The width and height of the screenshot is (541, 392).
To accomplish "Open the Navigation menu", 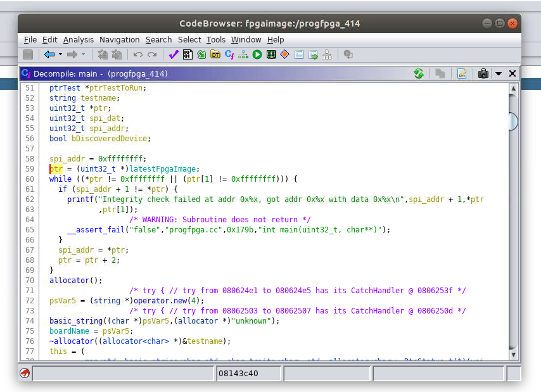I will [x=119, y=39].
